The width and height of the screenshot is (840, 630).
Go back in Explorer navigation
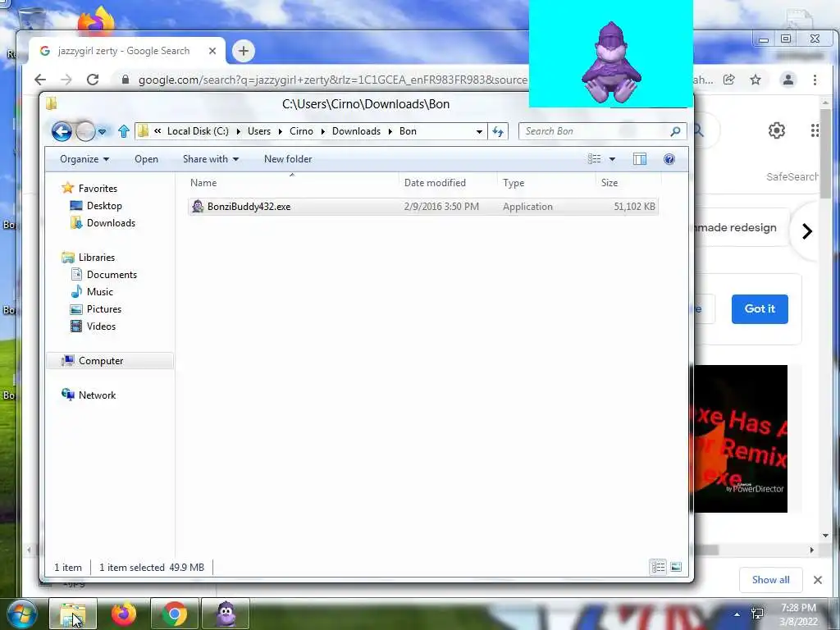62,131
